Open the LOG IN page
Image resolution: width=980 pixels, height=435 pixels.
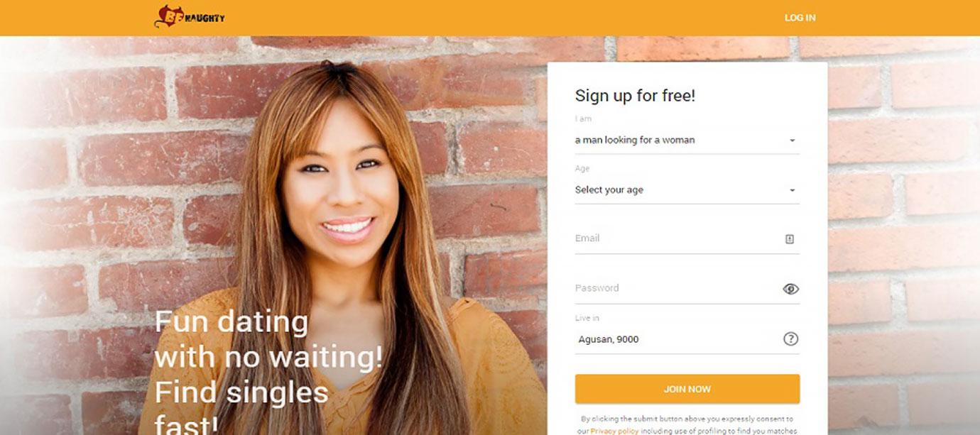tap(800, 18)
